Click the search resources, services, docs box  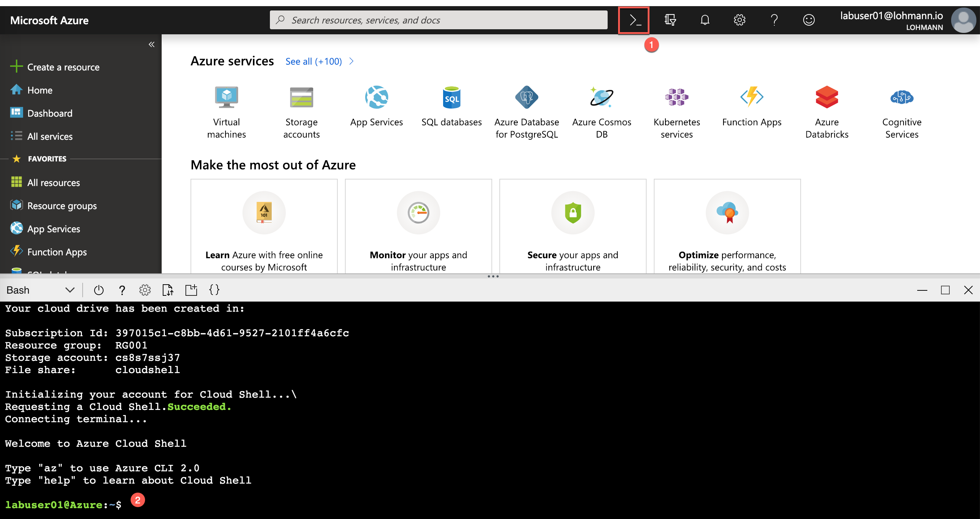(x=438, y=20)
